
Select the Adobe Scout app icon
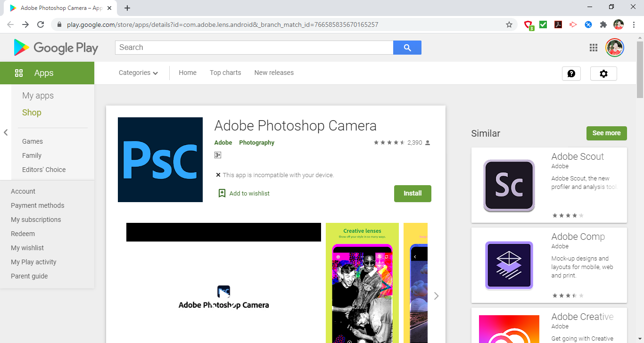coord(509,185)
